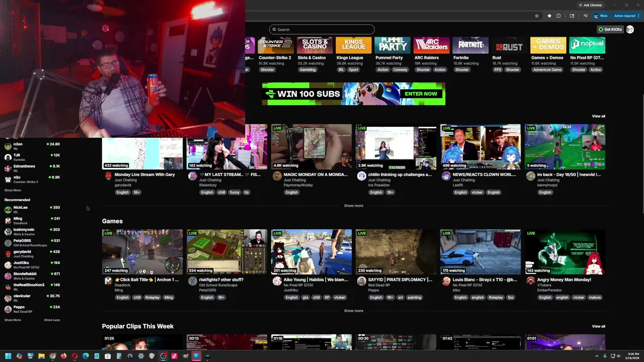Click the garydavid channel avatar in the stream row
The image size is (644, 362).
(x=108, y=176)
